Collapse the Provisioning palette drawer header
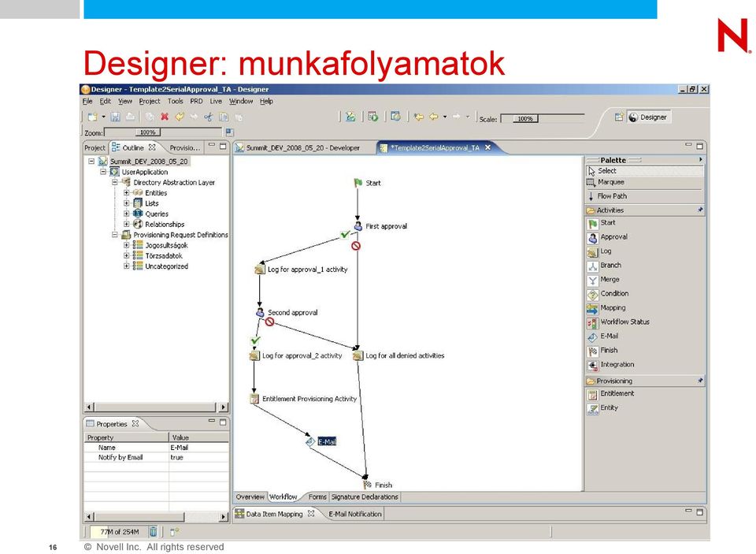This screenshot has height=554, width=756. pyautogui.click(x=645, y=381)
